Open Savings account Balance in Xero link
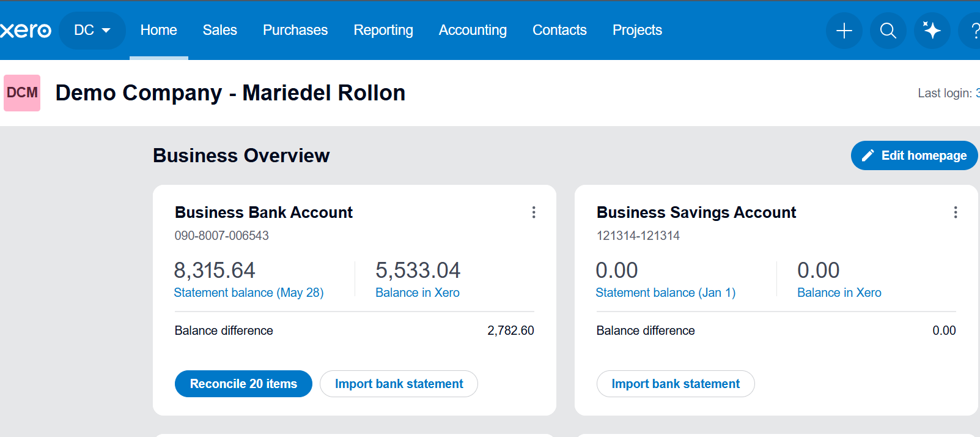Image resolution: width=980 pixels, height=437 pixels. click(839, 293)
